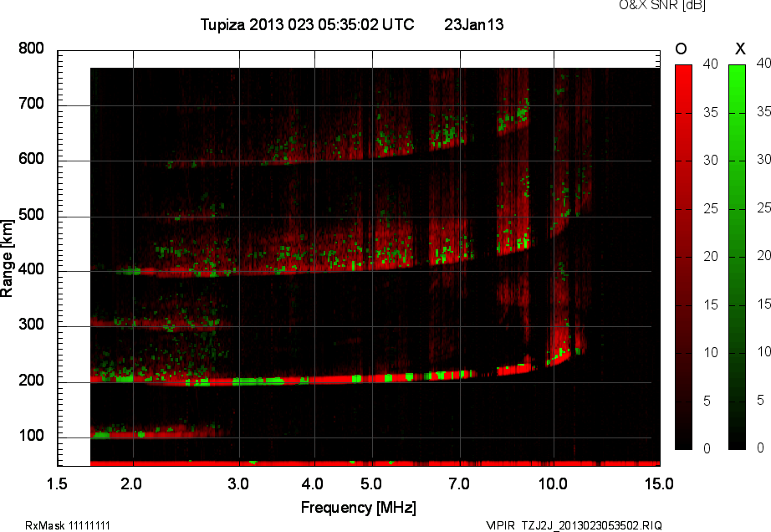Click the 3.0 frequency tick label
This screenshot has height=532, width=771.
pos(238,483)
